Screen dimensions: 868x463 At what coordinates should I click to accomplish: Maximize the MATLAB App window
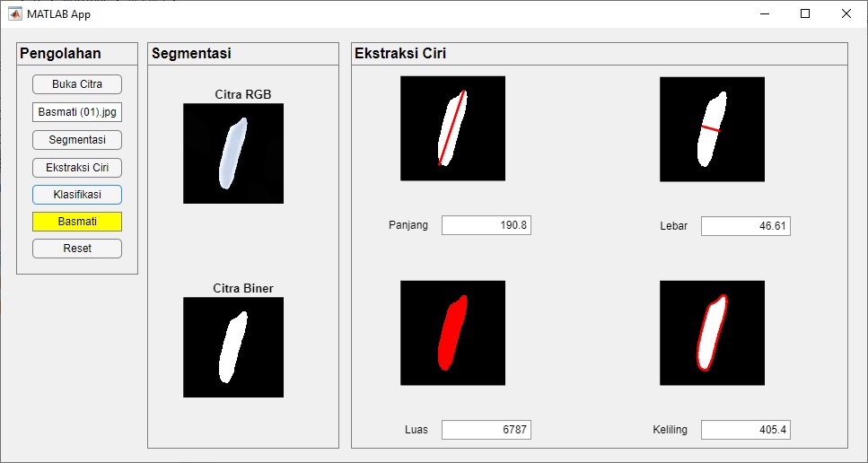tap(805, 13)
